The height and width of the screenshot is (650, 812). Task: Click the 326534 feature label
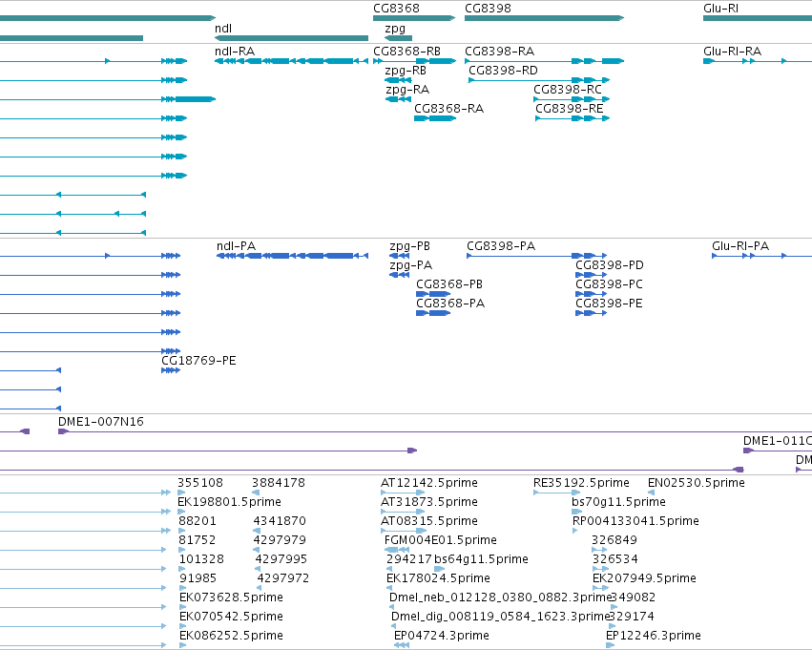tap(615, 559)
